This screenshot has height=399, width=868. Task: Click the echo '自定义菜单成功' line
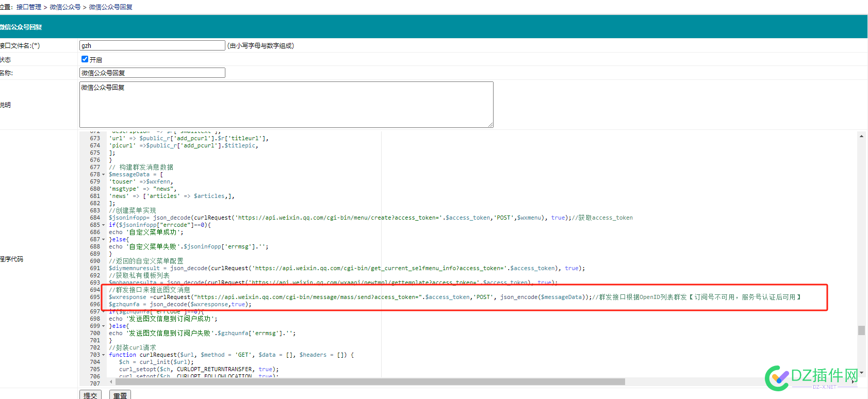point(146,232)
